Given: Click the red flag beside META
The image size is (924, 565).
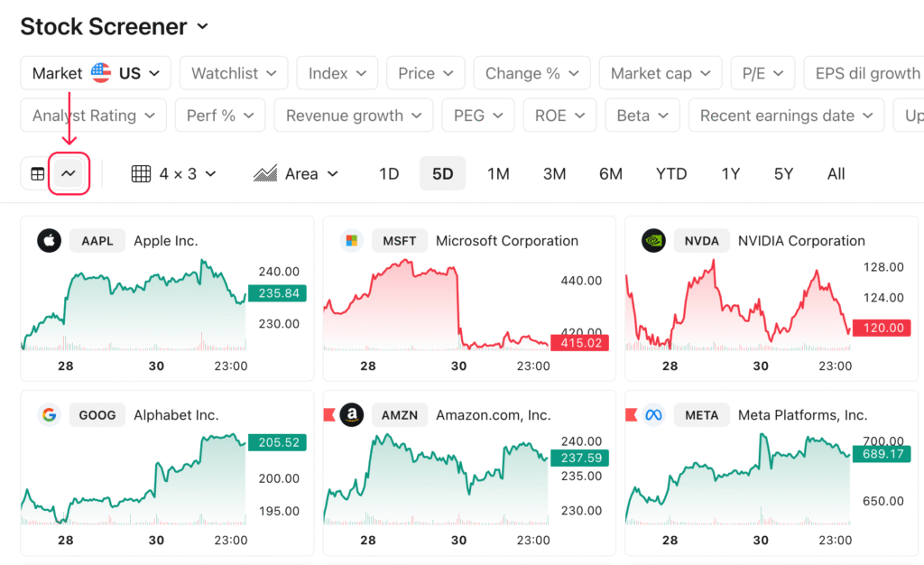Looking at the screenshot, I should coord(631,415).
